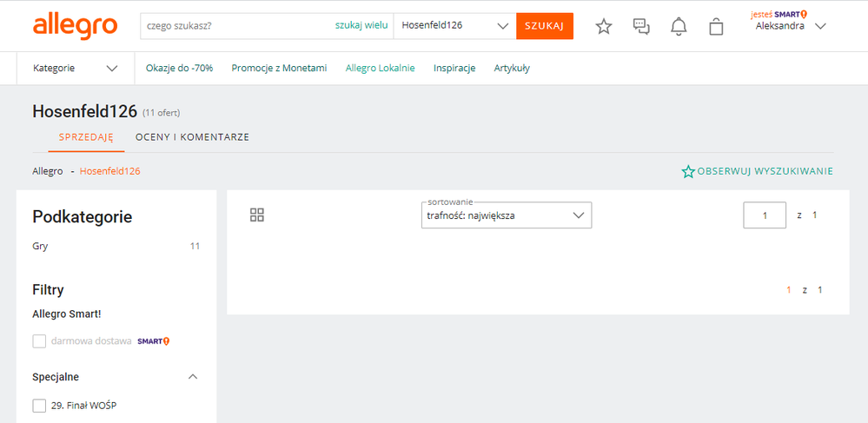Open shopping bag cart icon
Image resolution: width=868 pixels, height=423 pixels.
pyautogui.click(x=716, y=26)
